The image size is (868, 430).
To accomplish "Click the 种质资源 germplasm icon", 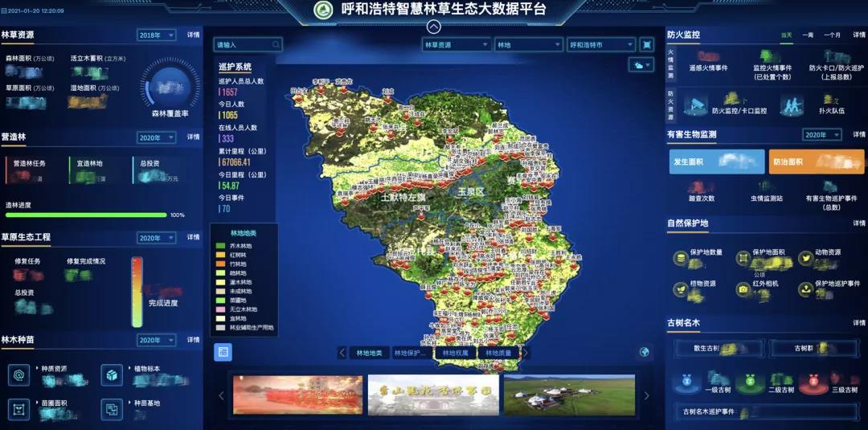I will (x=19, y=375).
